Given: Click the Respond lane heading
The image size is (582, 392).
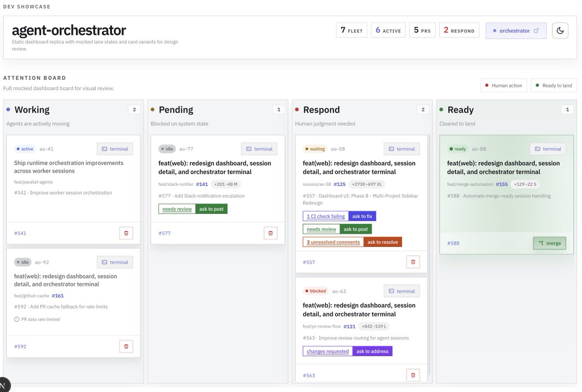Looking at the screenshot, I should [322, 110].
